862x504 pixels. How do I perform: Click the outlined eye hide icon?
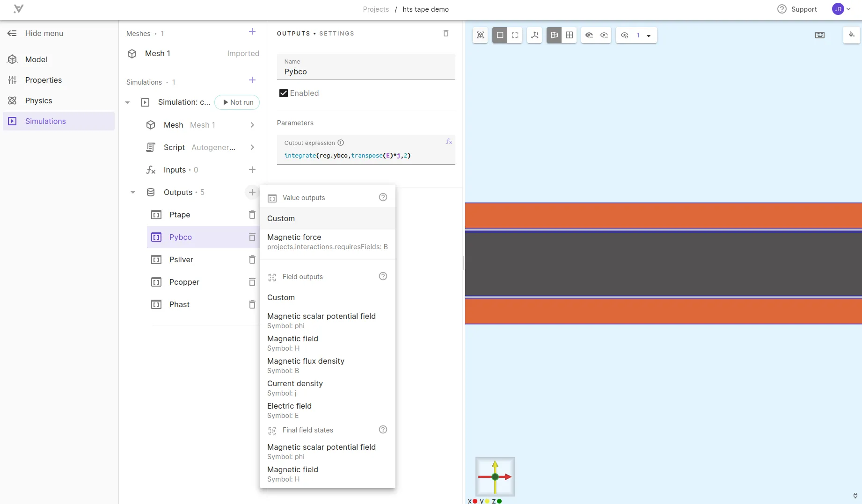[604, 35]
